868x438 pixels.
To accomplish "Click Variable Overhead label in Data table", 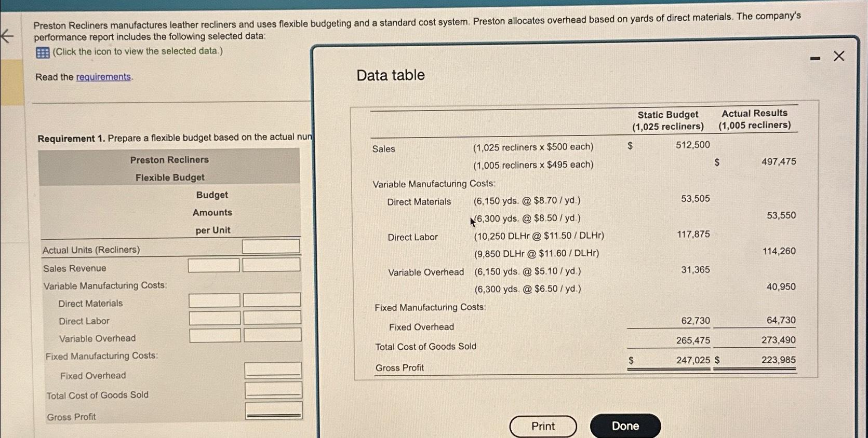I will (x=426, y=272).
